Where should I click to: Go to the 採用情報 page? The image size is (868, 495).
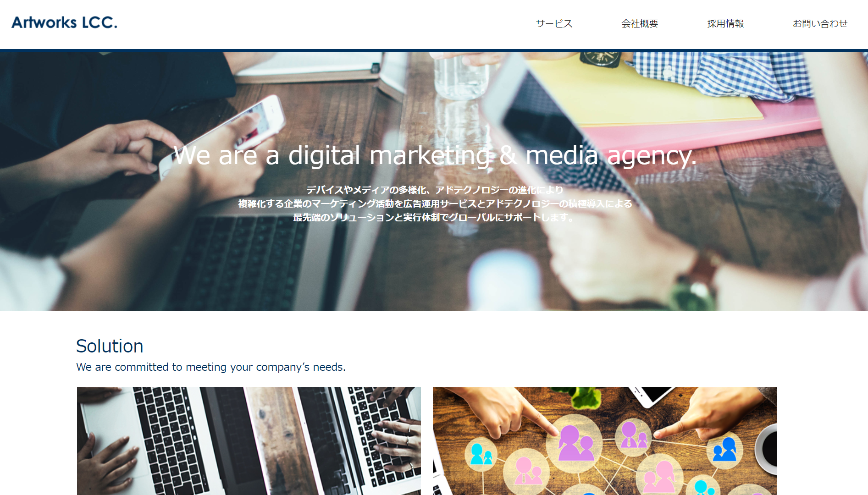725,23
